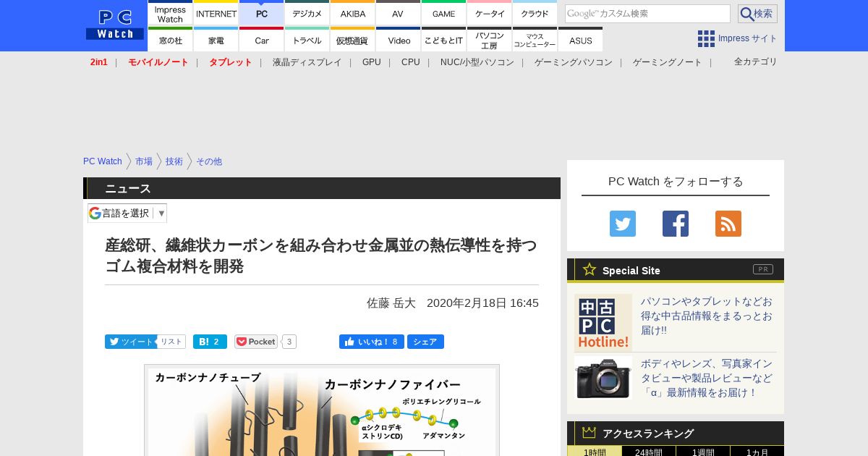Select the 24時間 ranking tab
The width and height of the screenshot is (868, 456).
649,451
